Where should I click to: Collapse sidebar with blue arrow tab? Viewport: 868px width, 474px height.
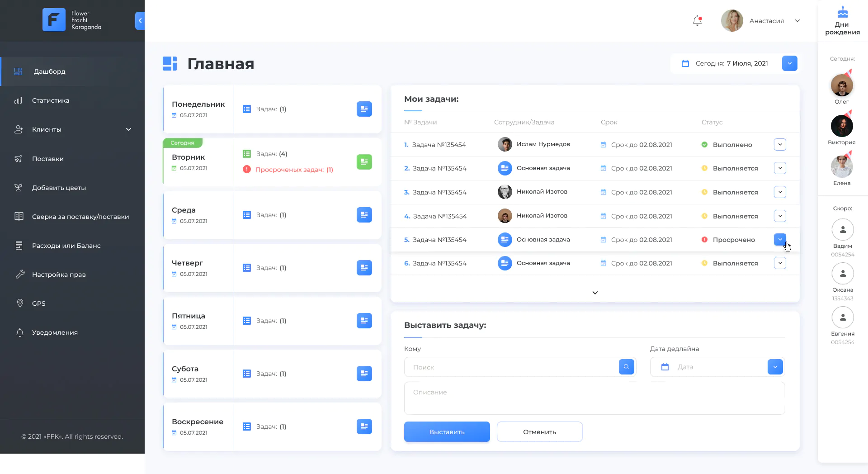140,21
